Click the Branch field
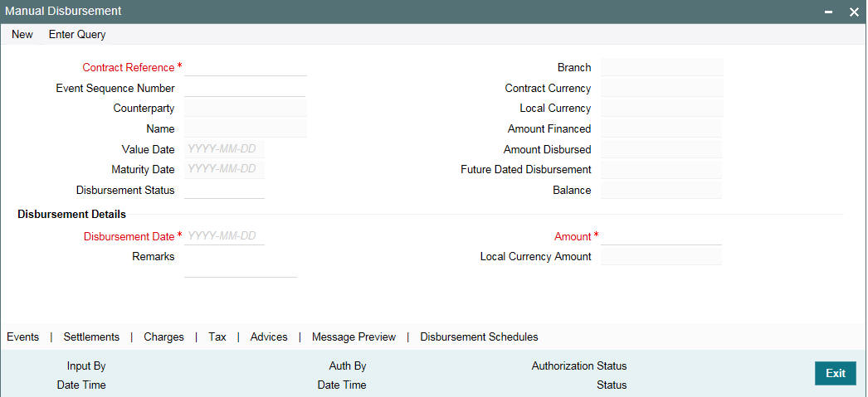Viewport: 868px width, 397px height. pos(661,67)
